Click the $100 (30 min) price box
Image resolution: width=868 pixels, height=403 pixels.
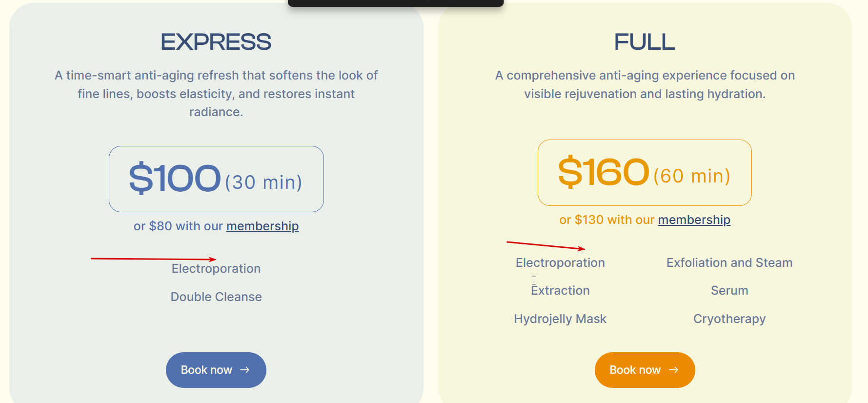(216, 179)
